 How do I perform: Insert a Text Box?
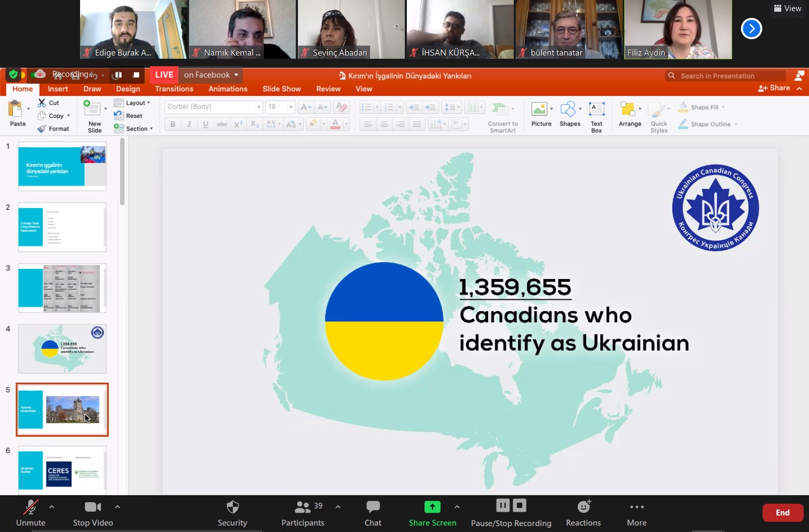pyautogui.click(x=596, y=110)
